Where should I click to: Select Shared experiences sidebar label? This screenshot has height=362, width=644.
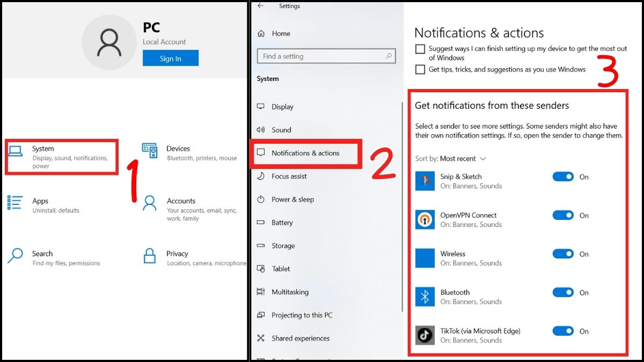pyautogui.click(x=301, y=338)
